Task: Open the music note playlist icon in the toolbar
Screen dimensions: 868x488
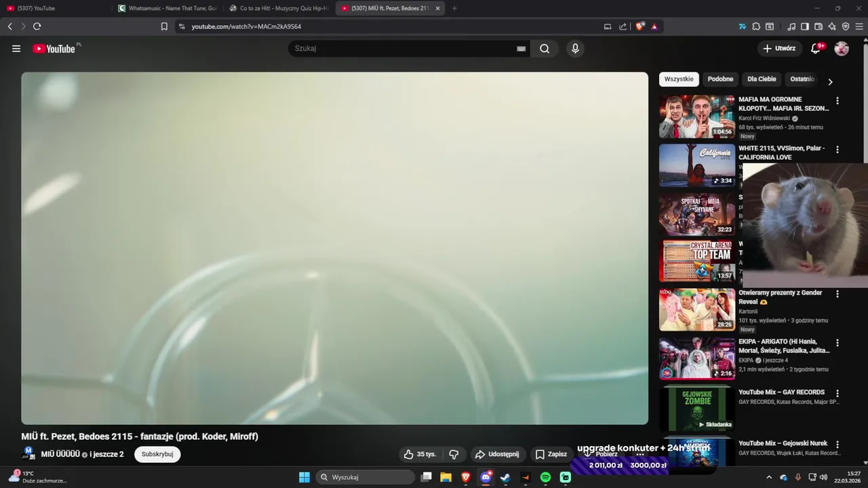Action: (791, 26)
